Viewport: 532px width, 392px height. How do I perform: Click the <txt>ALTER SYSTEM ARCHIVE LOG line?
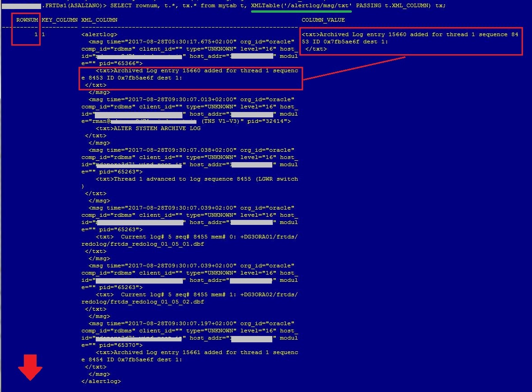[x=148, y=129]
